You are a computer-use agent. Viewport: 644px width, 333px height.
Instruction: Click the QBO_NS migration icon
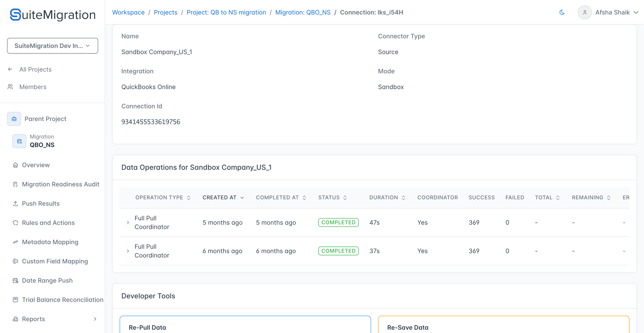click(x=19, y=141)
